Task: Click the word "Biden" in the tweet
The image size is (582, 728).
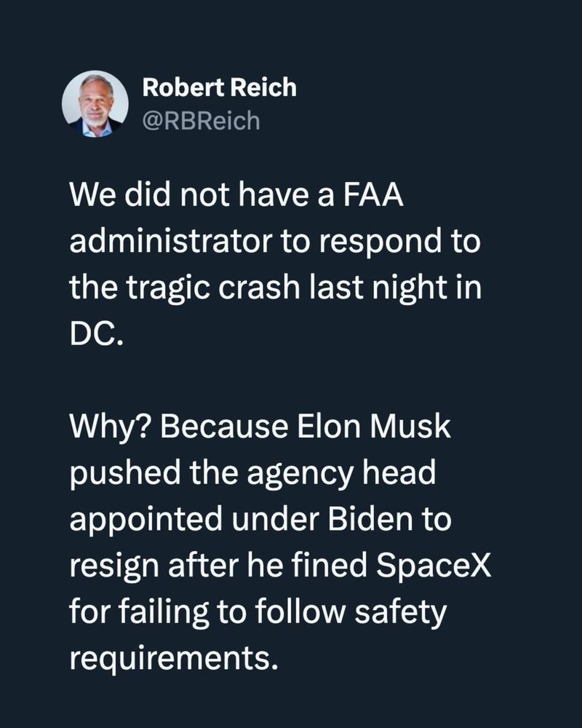Action: tap(370, 518)
